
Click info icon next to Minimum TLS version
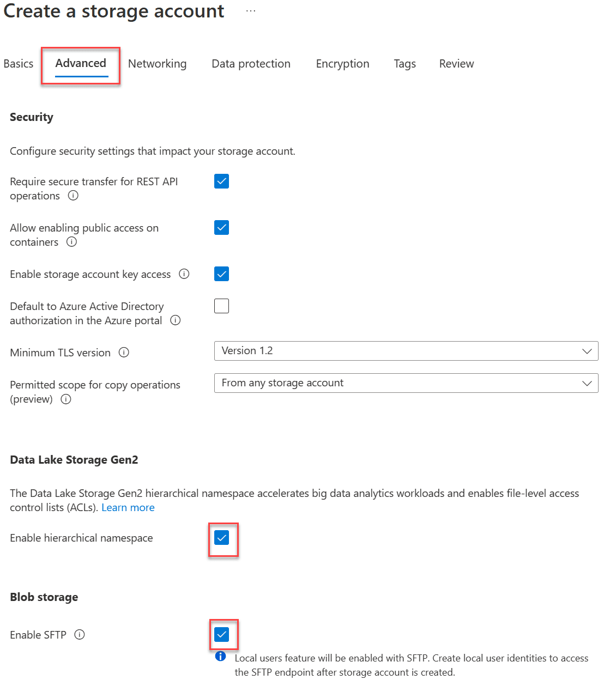tap(124, 353)
